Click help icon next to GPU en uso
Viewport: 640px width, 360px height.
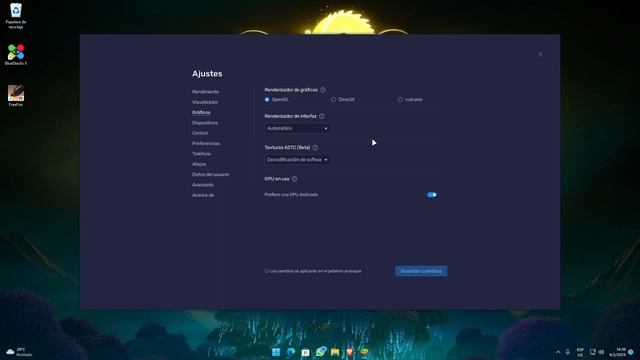point(295,179)
